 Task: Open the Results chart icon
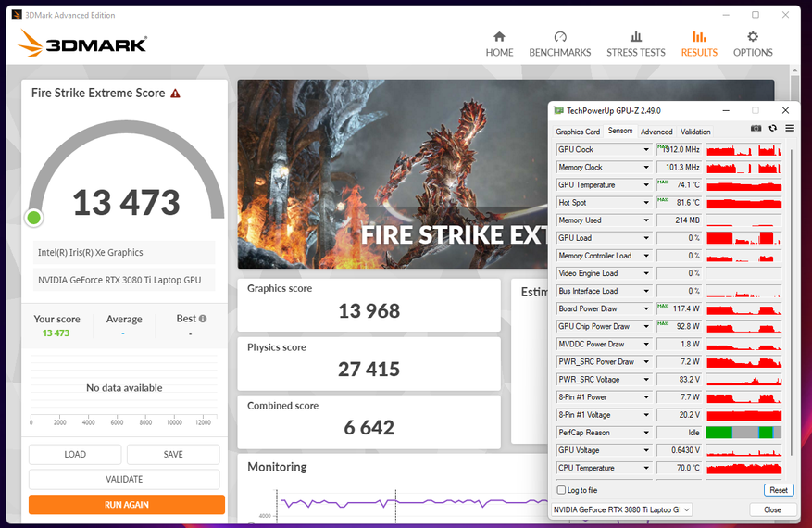coord(699,37)
